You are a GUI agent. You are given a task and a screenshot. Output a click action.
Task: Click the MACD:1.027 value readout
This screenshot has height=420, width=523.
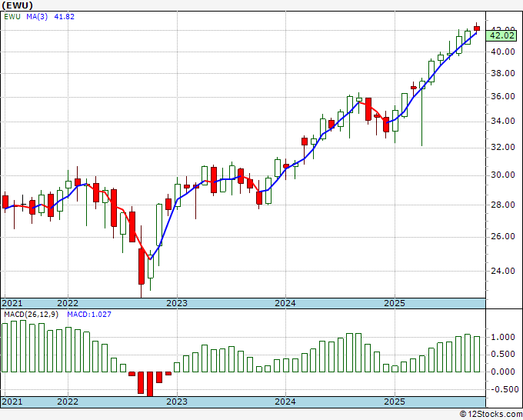tap(89, 315)
